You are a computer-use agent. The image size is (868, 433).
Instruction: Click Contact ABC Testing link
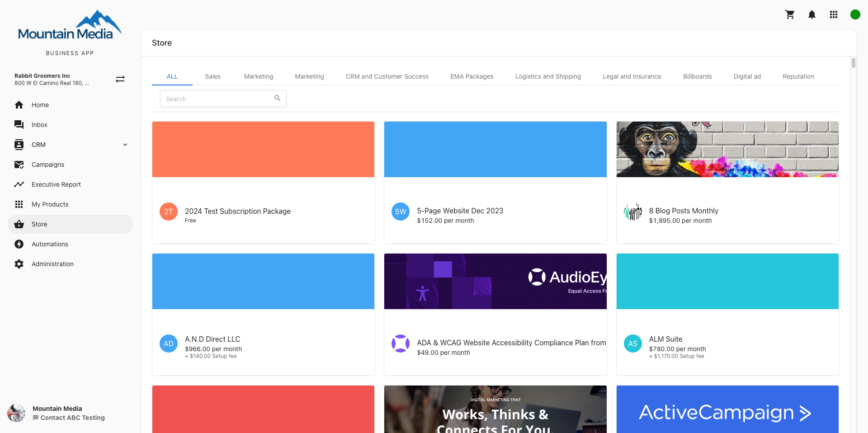(x=72, y=418)
